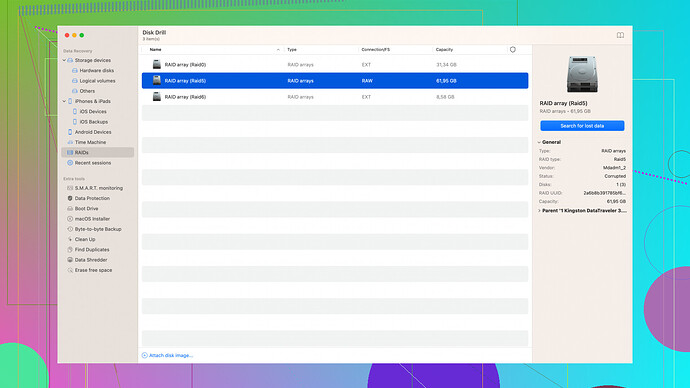The width and height of the screenshot is (690, 388).
Task: Click the RAW file system cell
Action: 367,81
